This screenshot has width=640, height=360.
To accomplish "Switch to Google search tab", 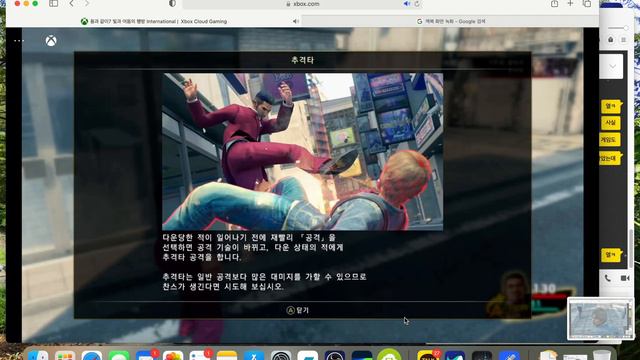I will click(450, 21).
